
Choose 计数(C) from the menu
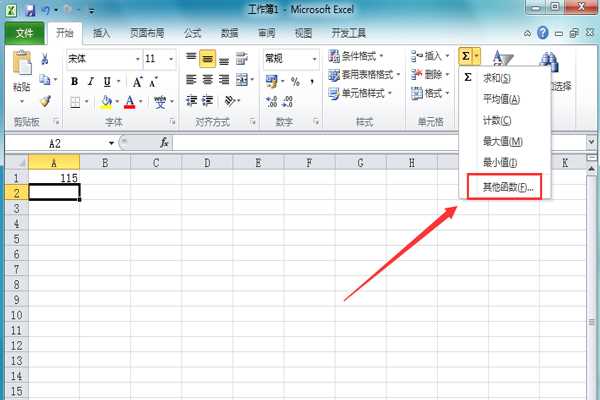point(505,121)
